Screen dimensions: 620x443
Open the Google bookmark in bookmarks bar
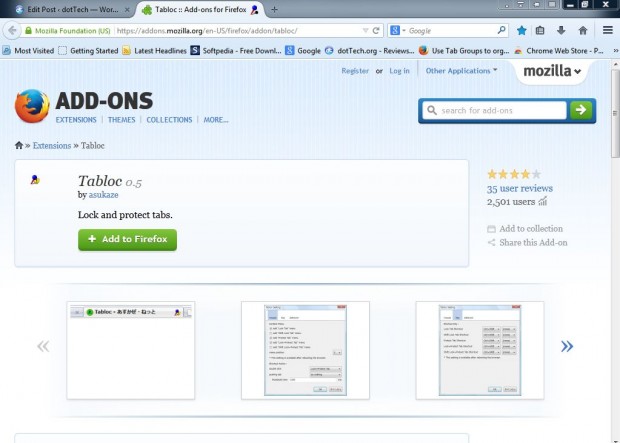[303, 50]
